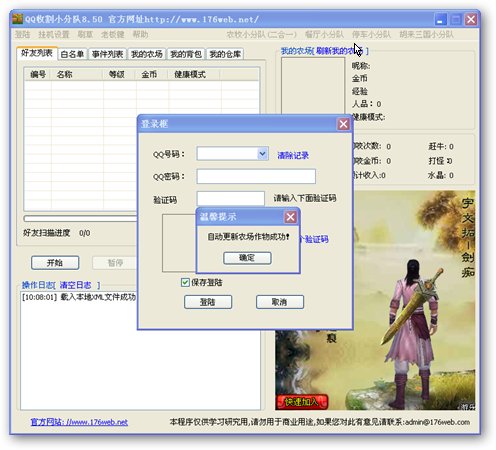Sort by the 编号 column header

[38, 74]
